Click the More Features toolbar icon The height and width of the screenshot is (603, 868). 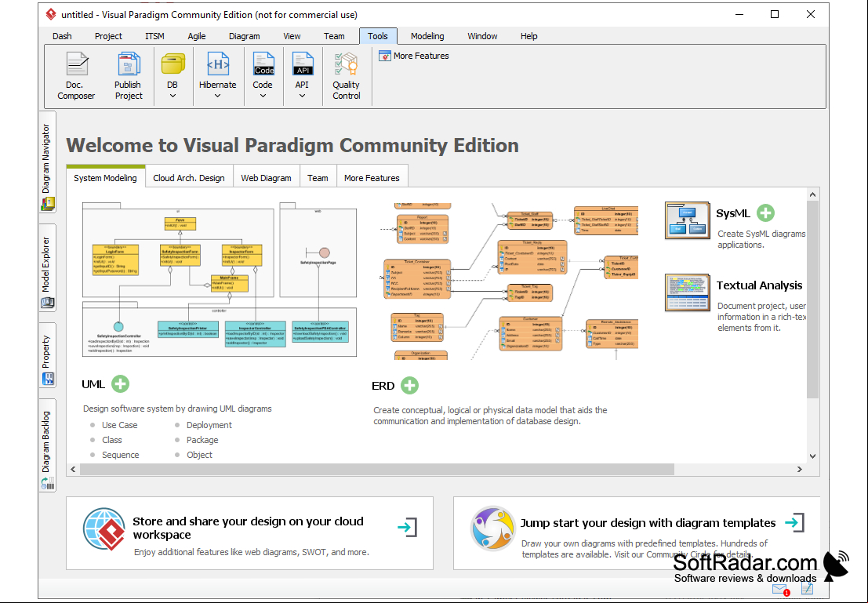point(385,56)
